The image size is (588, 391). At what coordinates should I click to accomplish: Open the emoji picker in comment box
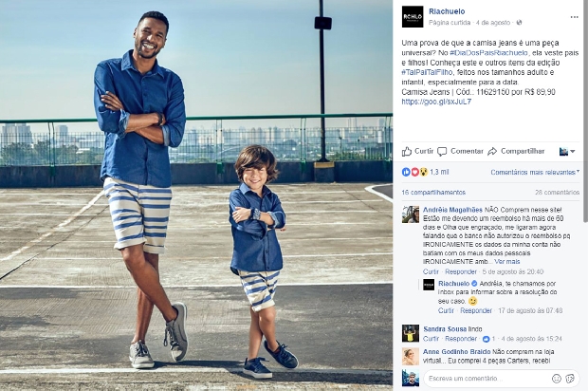pyautogui.click(x=557, y=379)
